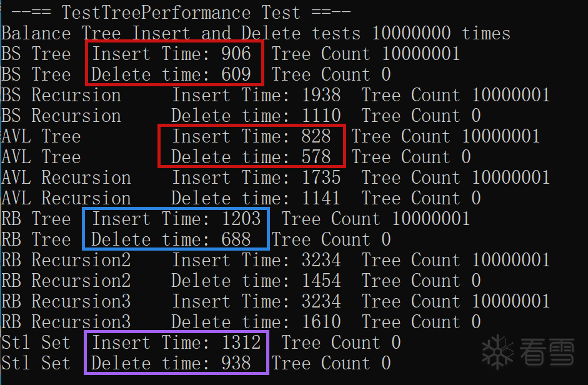
Task: Click the 'TestTreePerformance Test' header line
Action: point(181,12)
